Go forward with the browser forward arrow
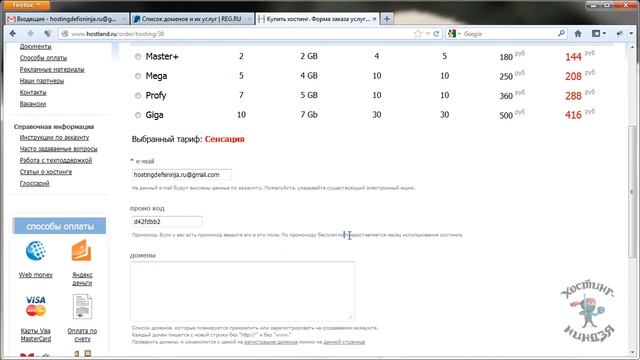This screenshot has height=360, width=640. [x=31, y=33]
